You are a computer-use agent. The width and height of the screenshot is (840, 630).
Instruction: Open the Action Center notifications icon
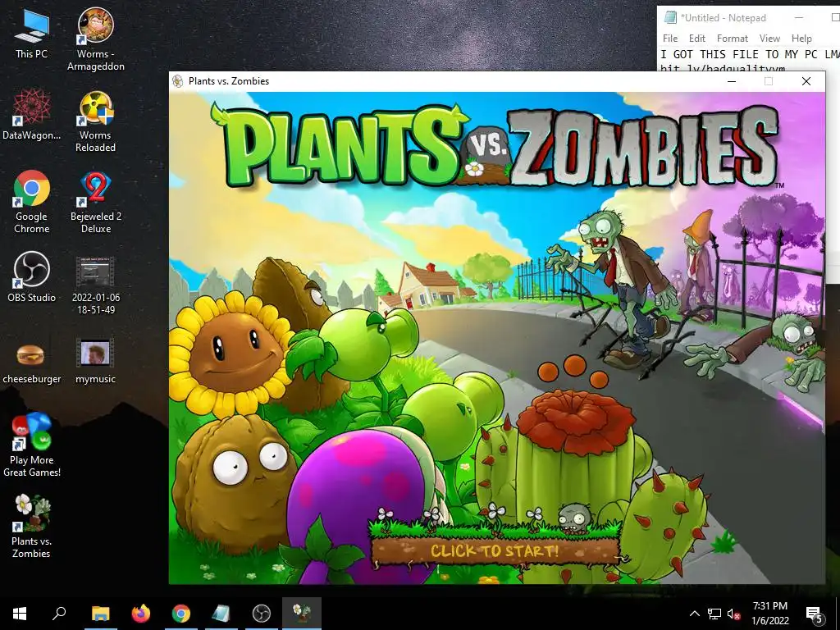(x=815, y=614)
